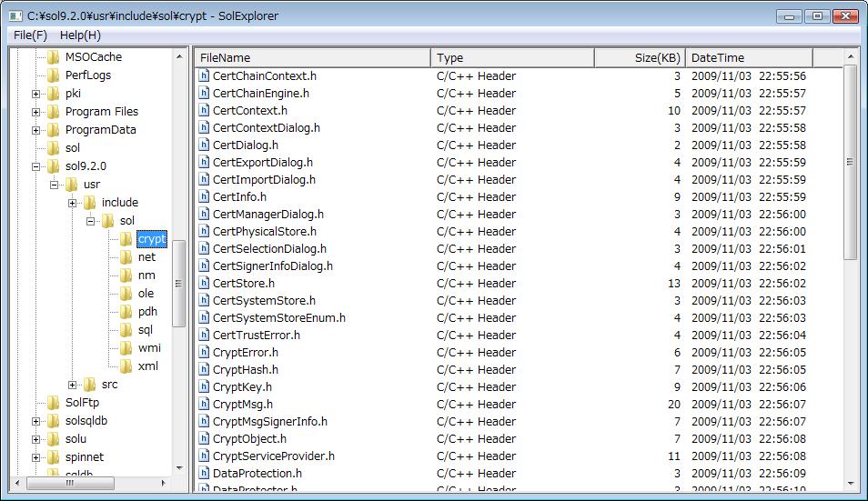The height and width of the screenshot is (501, 868).
Task: Sort by the DateTime column header
Action: coord(749,57)
